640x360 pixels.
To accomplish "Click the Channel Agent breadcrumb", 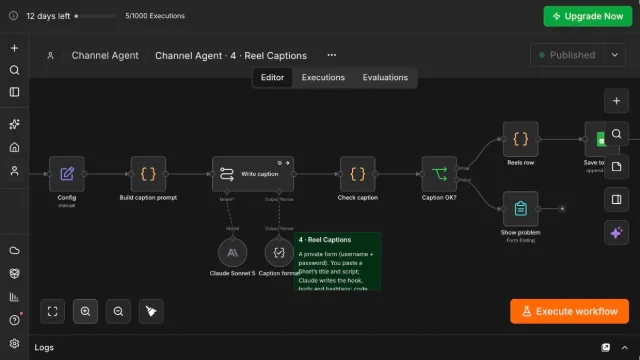I will point(105,56).
